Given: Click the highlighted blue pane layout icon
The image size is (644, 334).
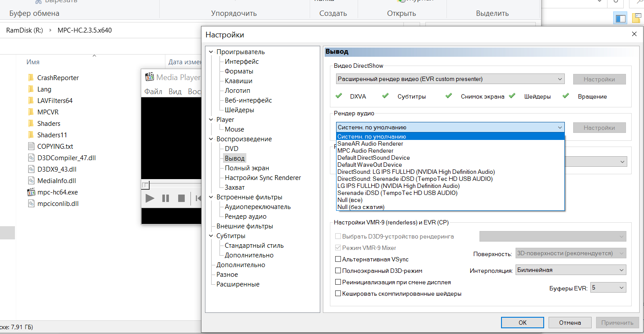Looking at the screenshot, I should [621, 18].
